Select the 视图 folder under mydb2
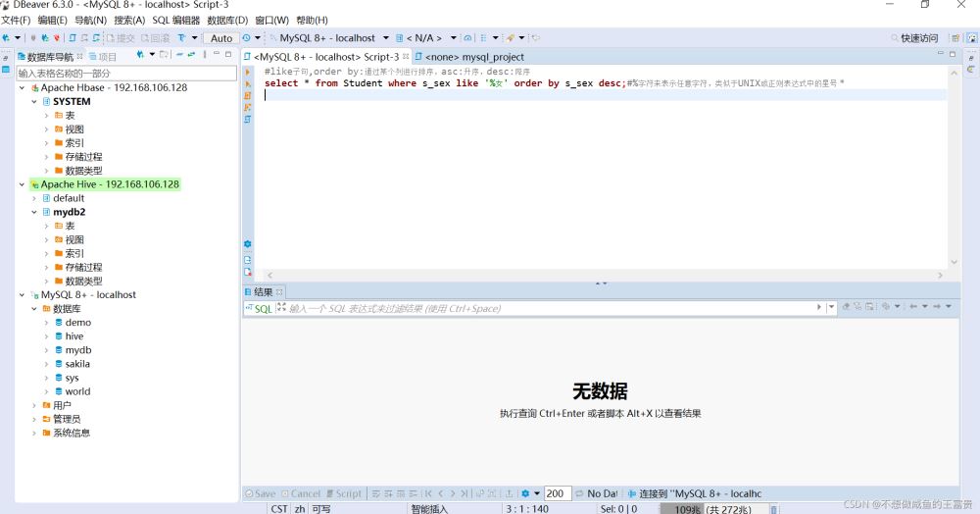980x514 pixels. pyautogui.click(x=74, y=239)
